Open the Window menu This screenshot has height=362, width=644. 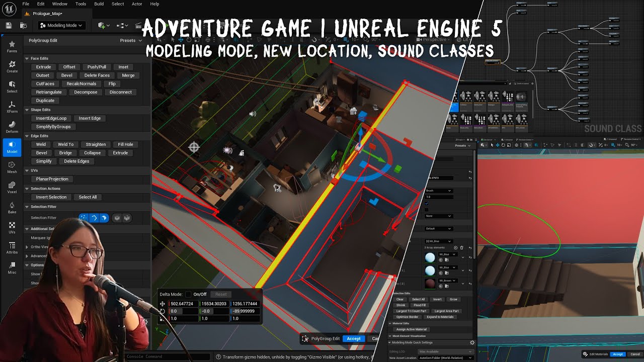point(59,4)
